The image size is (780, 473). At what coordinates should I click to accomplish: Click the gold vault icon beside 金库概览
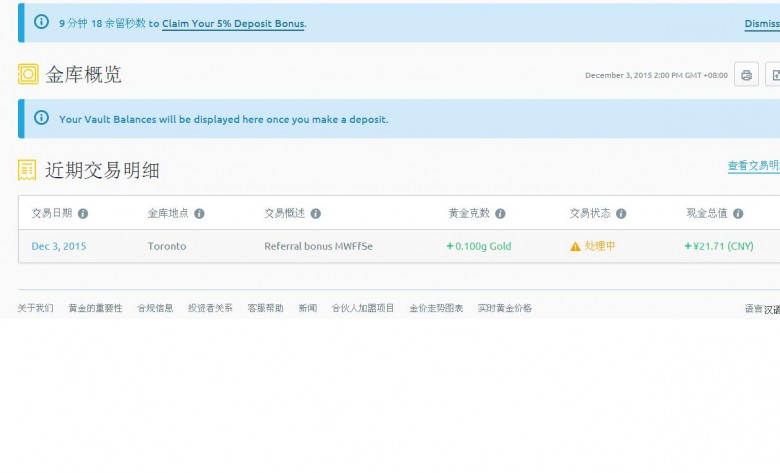[28, 75]
